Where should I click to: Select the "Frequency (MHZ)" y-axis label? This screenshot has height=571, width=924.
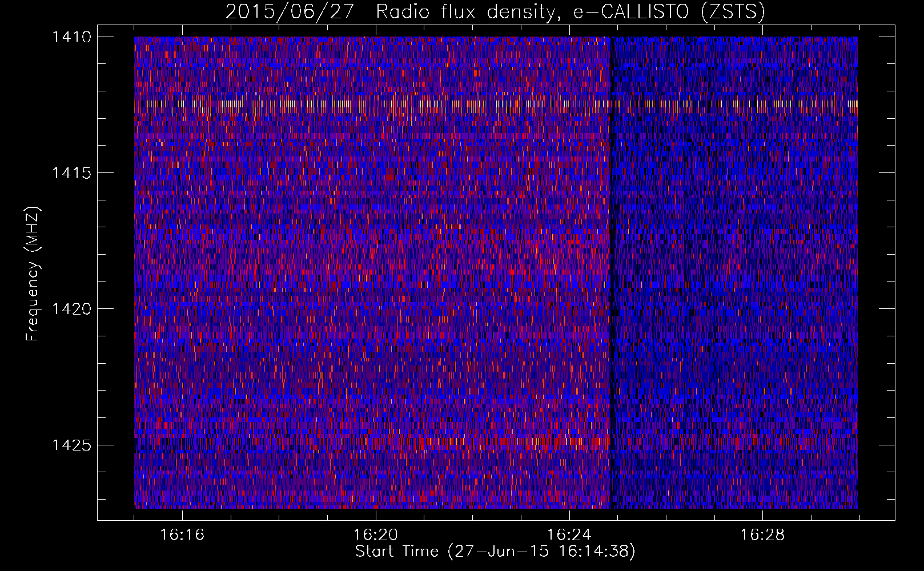point(33,274)
